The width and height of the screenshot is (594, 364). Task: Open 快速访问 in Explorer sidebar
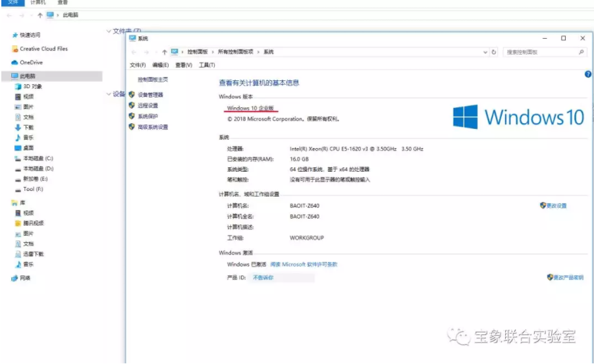pos(30,35)
